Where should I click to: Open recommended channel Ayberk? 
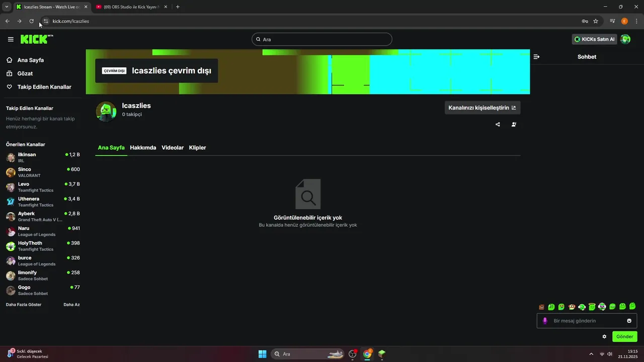(43, 217)
